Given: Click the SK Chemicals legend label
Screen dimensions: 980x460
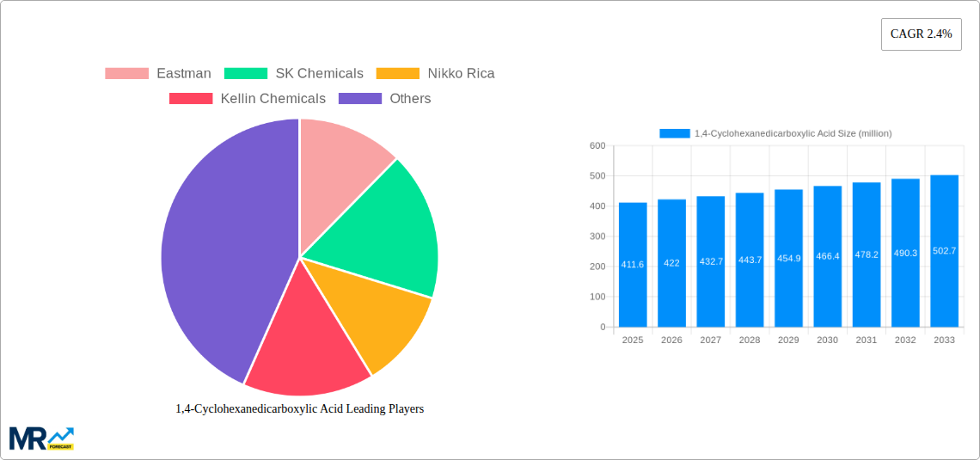Looking at the screenshot, I should [x=320, y=74].
